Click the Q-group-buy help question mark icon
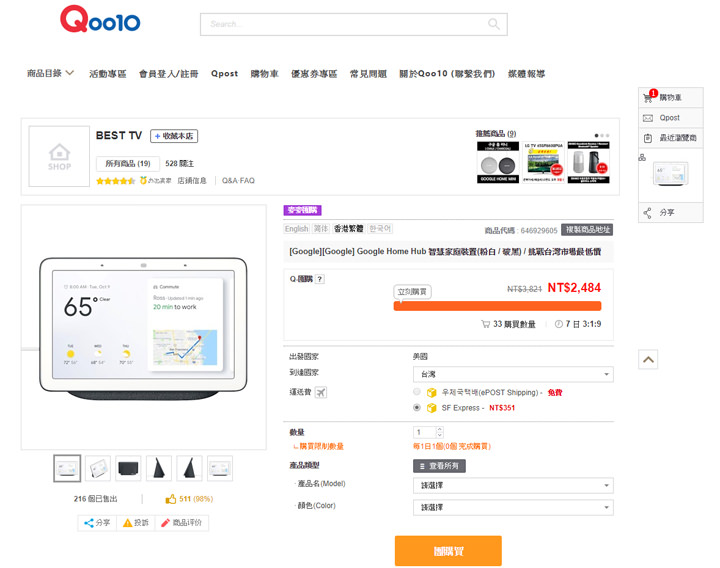This screenshot has height=568, width=720. (x=320, y=279)
